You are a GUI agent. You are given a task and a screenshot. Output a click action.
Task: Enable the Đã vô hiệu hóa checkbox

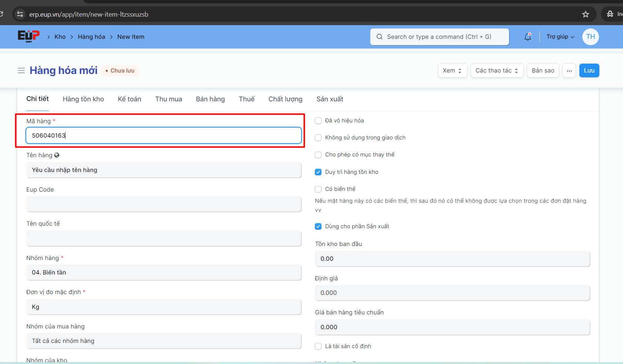click(x=318, y=121)
